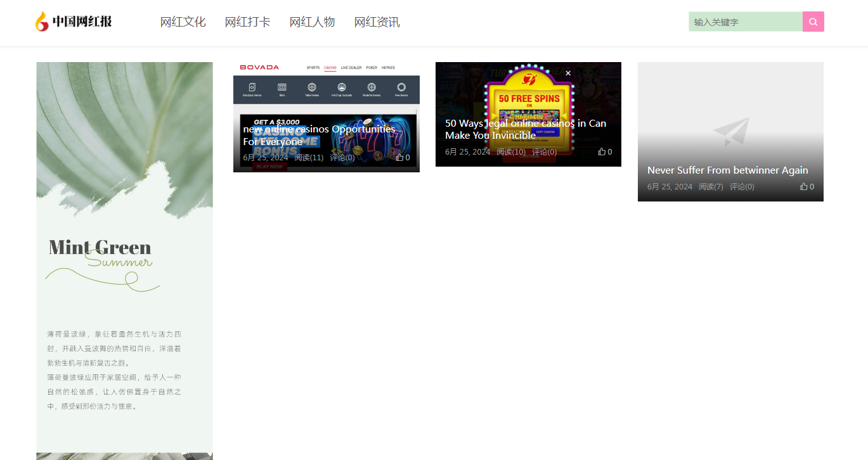Click 评论(0) on 'new online casinos' card
Screen dimensions: 868x460
(342, 157)
